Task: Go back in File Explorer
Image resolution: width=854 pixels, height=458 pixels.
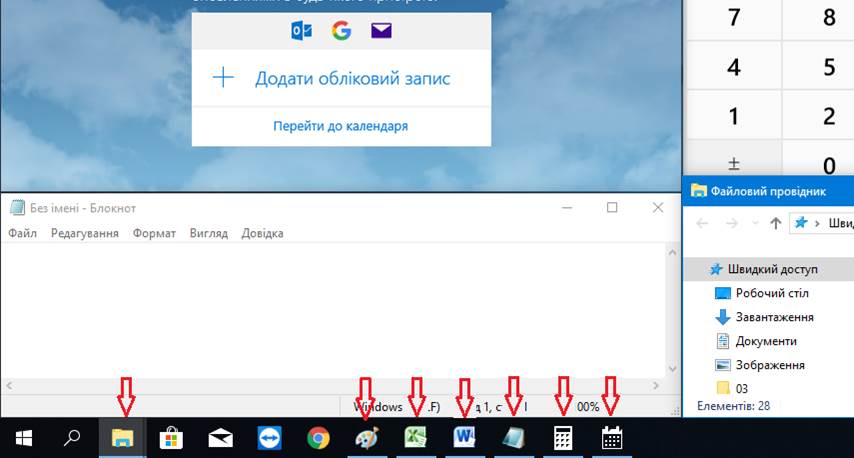Action: pos(703,223)
